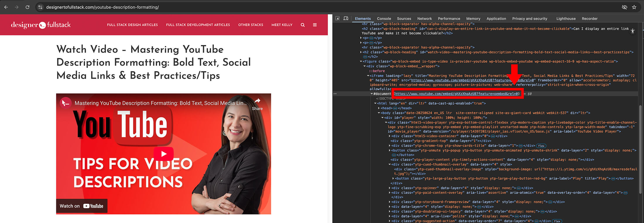Click the DevTools Elements vertical scrollbar
This screenshot has height=223, width=644.
pos(640,149)
